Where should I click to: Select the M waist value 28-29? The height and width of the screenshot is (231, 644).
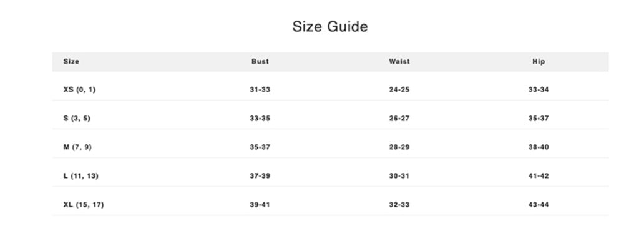pos(399,147)
